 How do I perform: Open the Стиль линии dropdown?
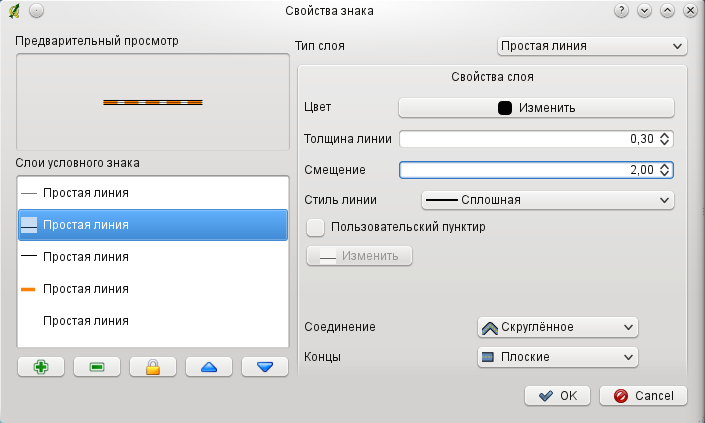[546, 200]
